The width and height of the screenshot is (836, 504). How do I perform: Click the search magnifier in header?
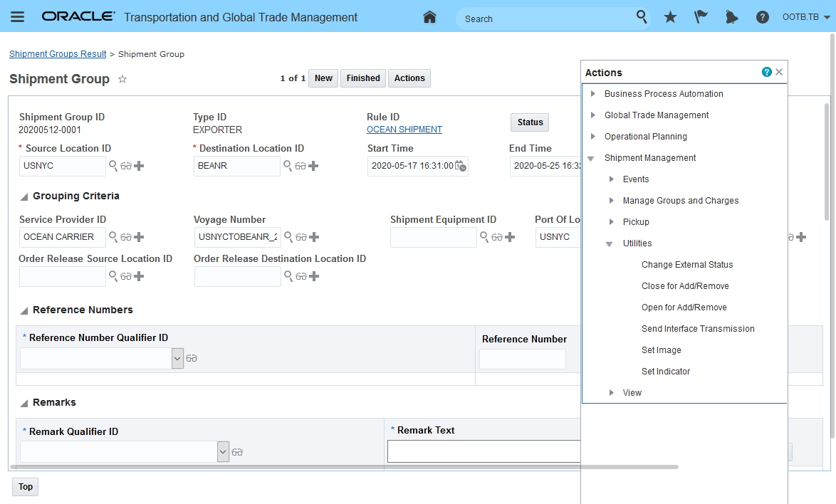(642, 17)
